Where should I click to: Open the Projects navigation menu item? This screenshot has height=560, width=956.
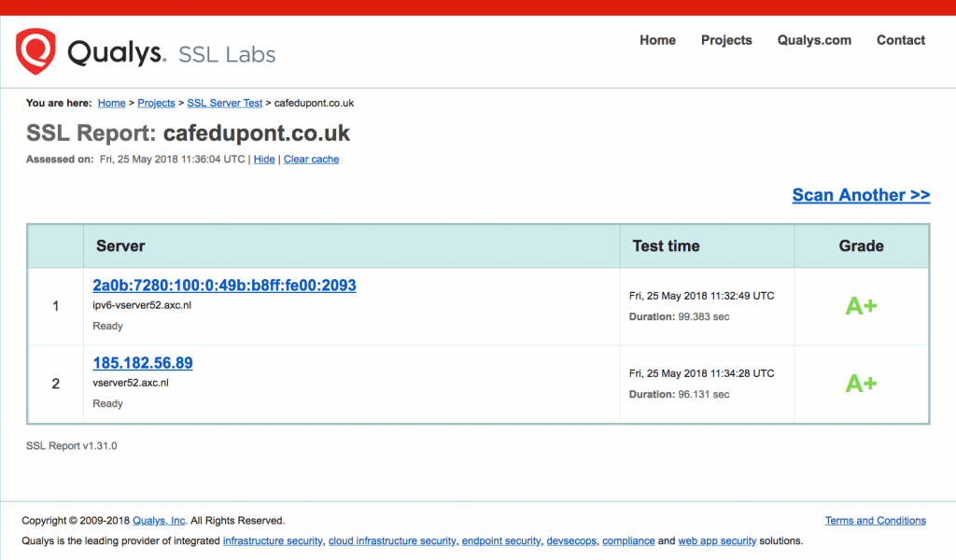click(x=726, y=40)
